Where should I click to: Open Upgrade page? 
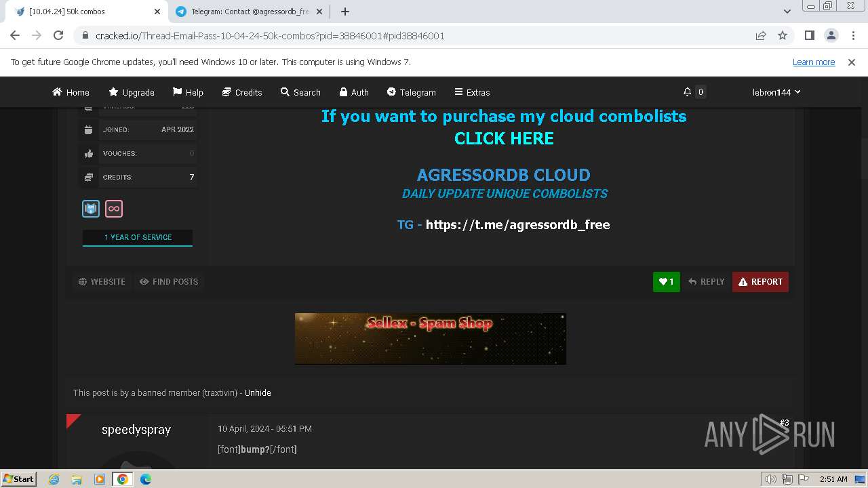click(132, 92)
